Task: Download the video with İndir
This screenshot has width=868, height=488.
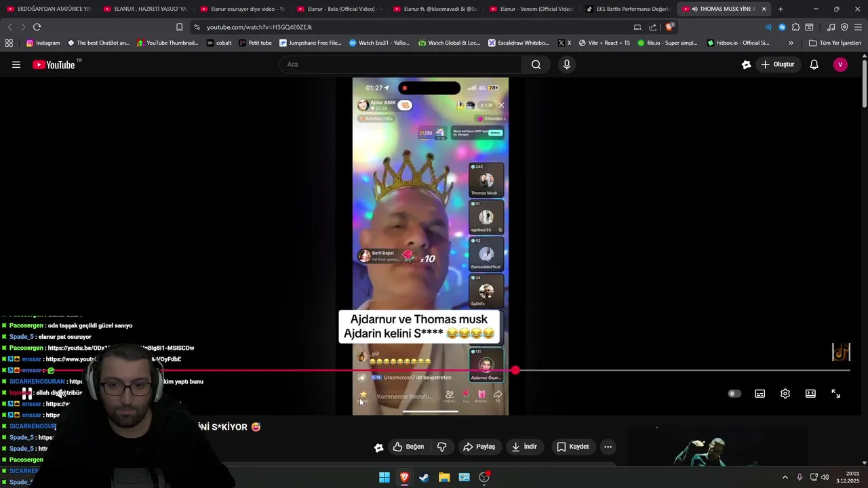Action: click(x=524, y=447)
